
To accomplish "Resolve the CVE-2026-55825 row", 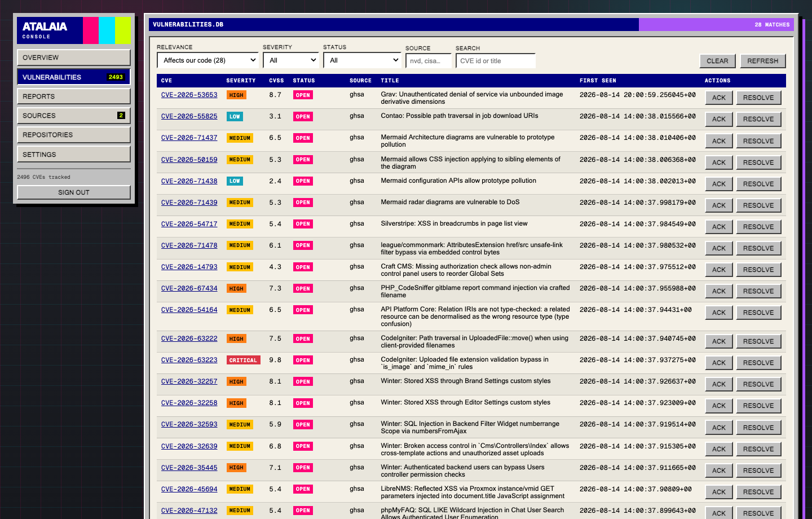I will [758, 119].
